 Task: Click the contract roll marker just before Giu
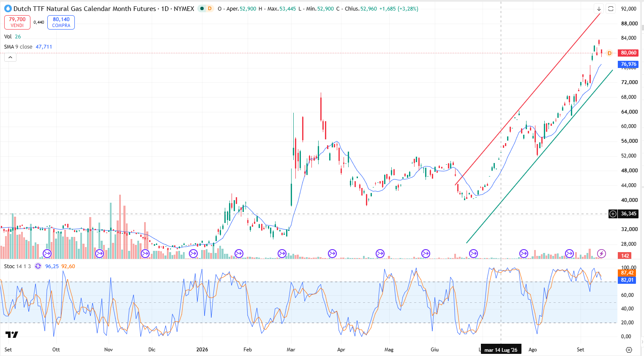click(426, 253)
